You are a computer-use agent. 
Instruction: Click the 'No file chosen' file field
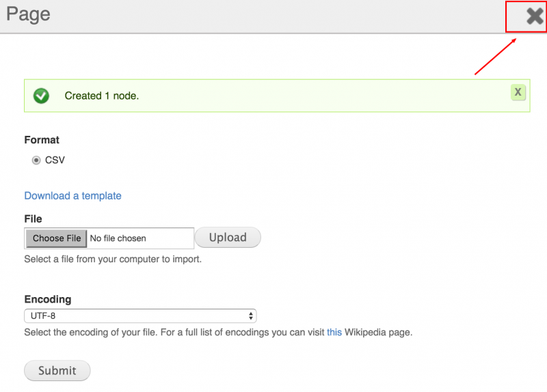click(x=109, y=238)
